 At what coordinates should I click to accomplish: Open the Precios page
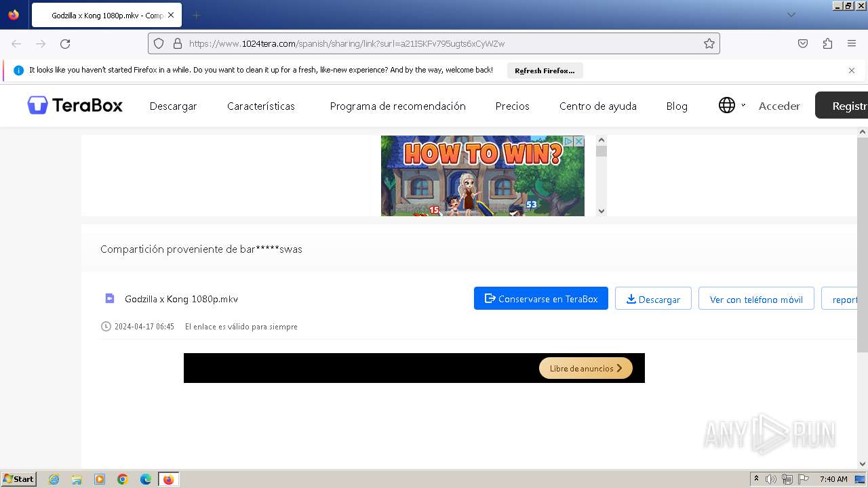click(512, 106)
